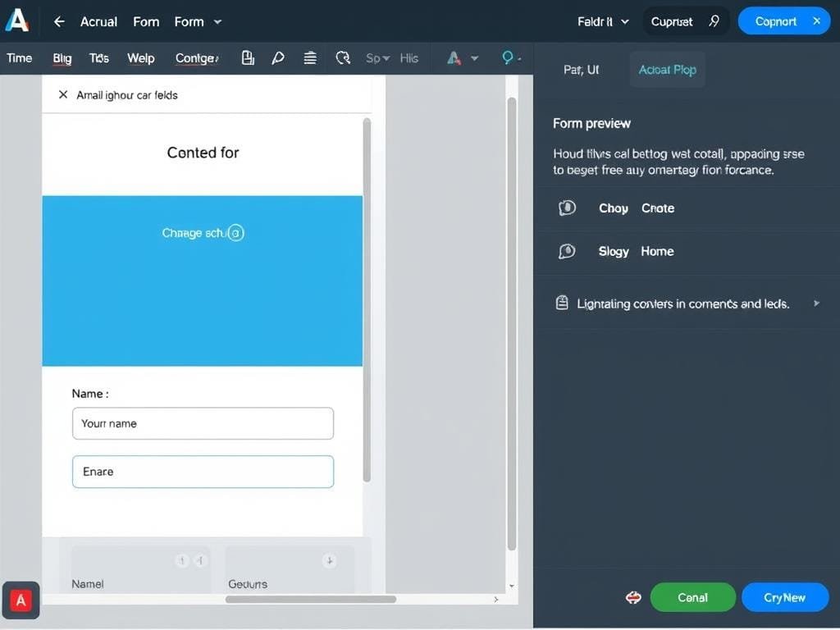Click the back arrow in the header
The image size is (840, 630).
tap(59, 22)
